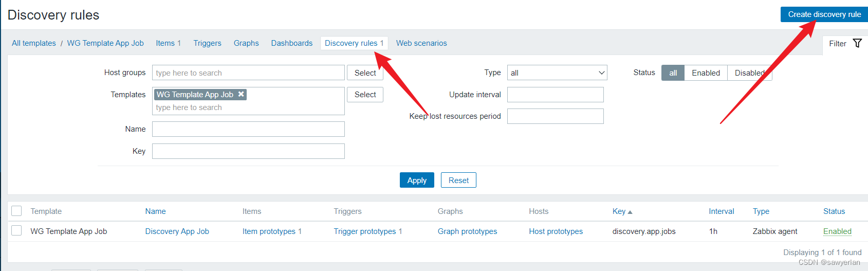
Task: Open Item prototypes link
Action: (x=269, y=231)
